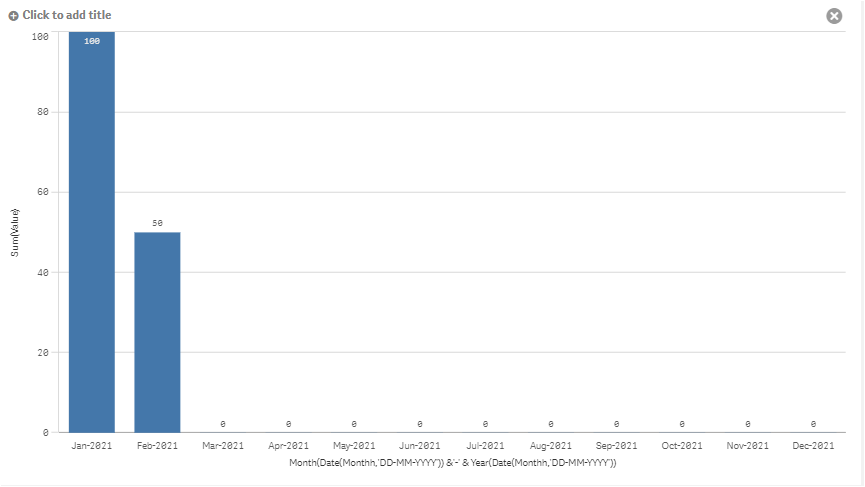
Task: Click the Sum(Value) axis label
Action: coord(15,232)
